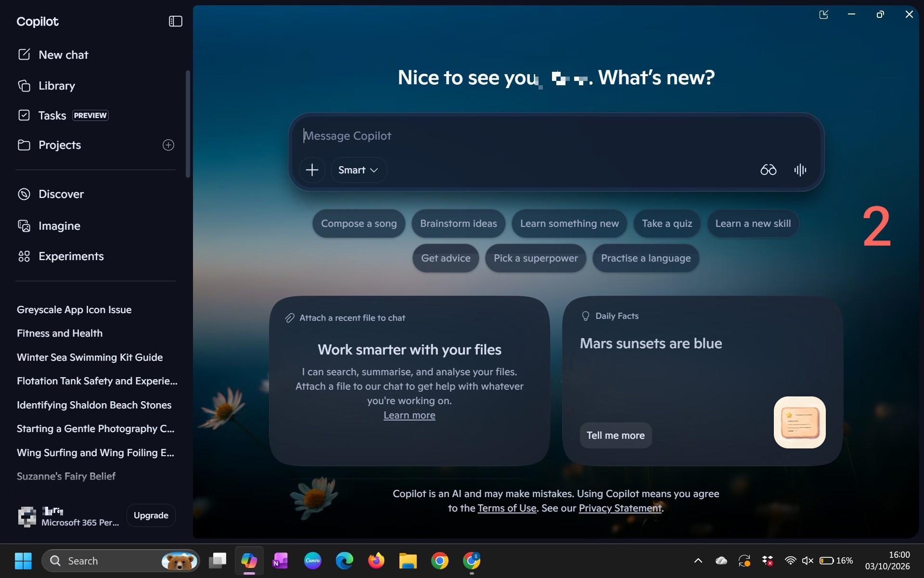Open Fitness and Health chat
This screenshot has height=578, width=924.
click(60, 333)
